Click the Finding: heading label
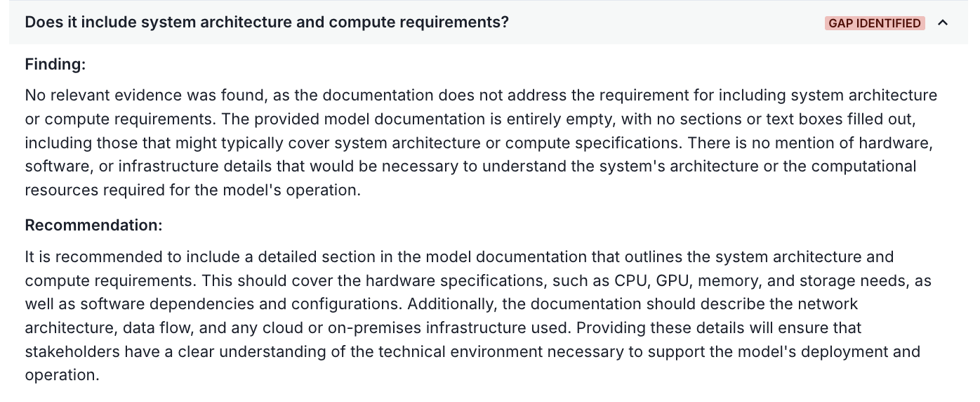The width and height of the screenshot is (980, 402). pyautogui.click(x=55, y=65)
